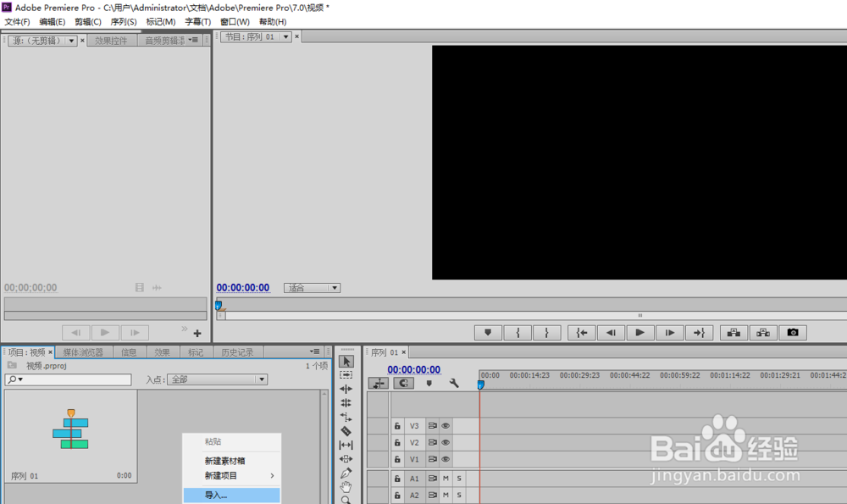Image resolution: width=847 pixels, height=504 pixels.
Task: Select the Slip tool
Action: point(346,445)
